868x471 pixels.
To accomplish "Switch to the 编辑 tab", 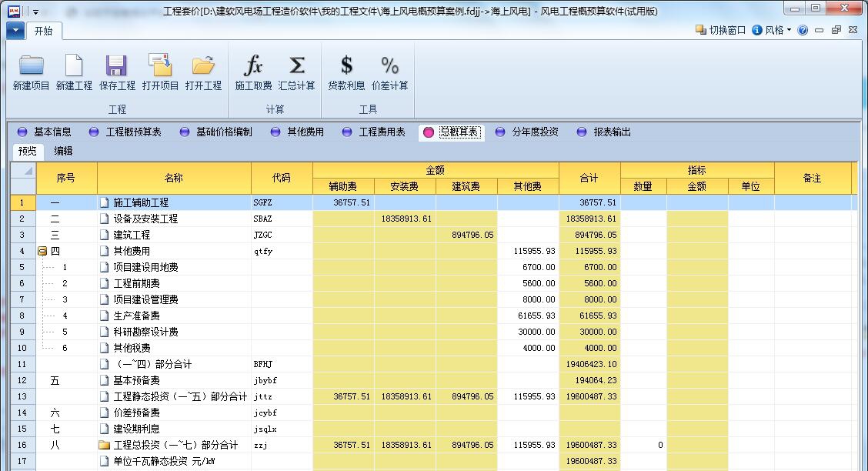I will click(x=63, y=152).
